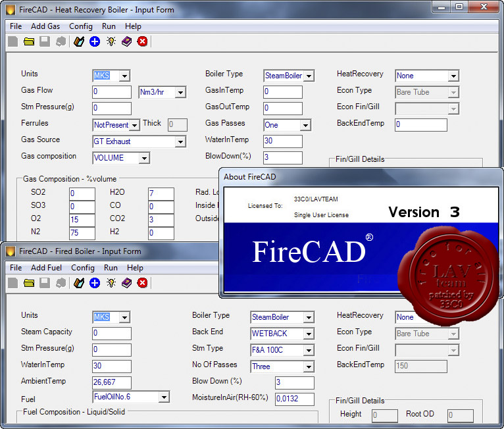Image resolution: width=504 pixels, height=429 pixels.
Task: Open File menu in Heat Recovery Boiler window
Action: (x=16, y=26)
